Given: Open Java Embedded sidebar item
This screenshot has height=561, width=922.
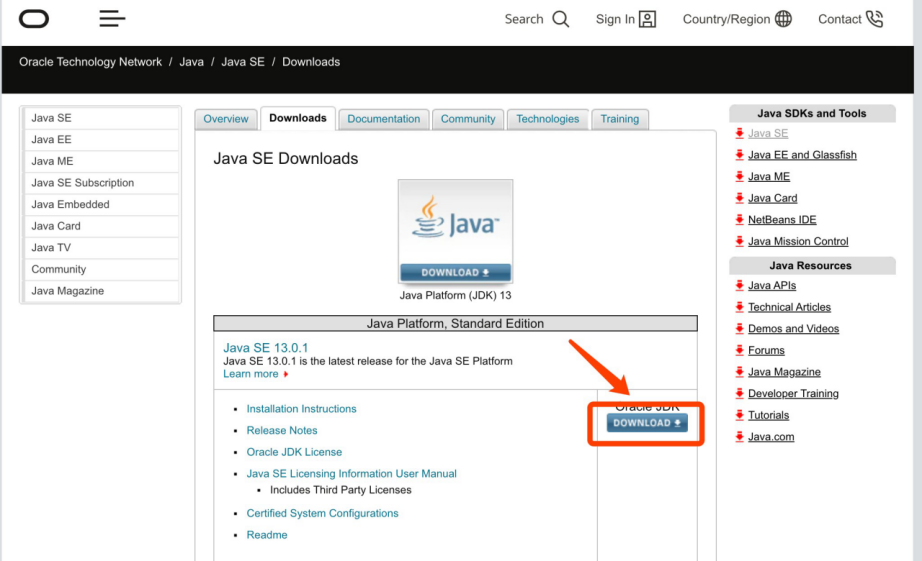Looking at the screenshot, I should 101,204.
